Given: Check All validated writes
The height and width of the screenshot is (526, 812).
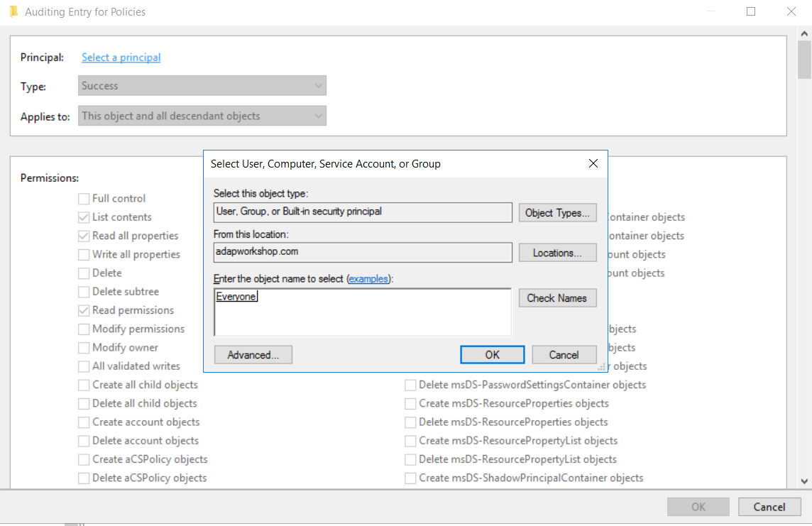Looking at the screenshot, I should pos(83,366).
